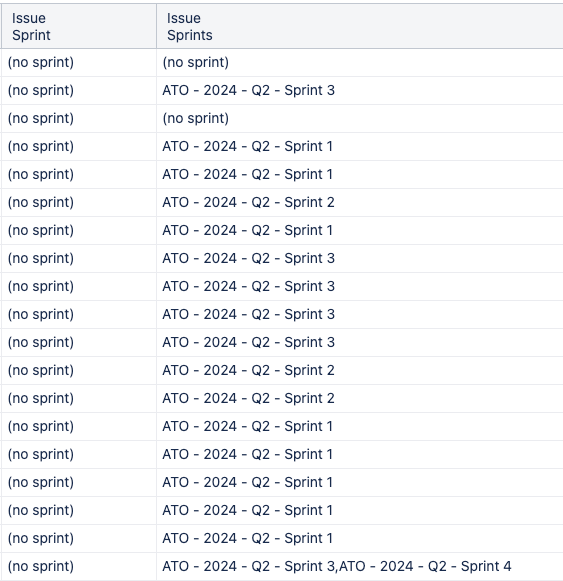Select '(no sprint)' Issue Sprints cell just above first Sprint 1 row
The height and width of the screenshot is (581, 563).
360,119
